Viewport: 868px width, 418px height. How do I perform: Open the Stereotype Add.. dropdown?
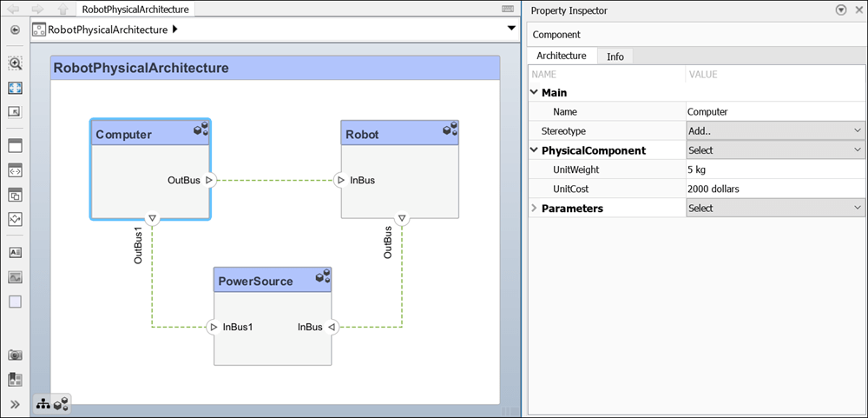[774, 131]
